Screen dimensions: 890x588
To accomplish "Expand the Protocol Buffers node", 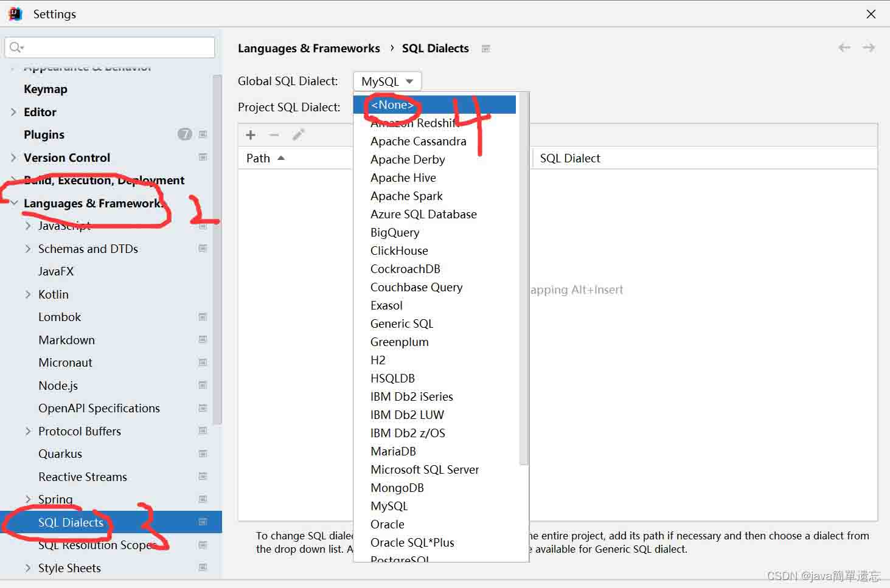I will click(x=28, y=431).
